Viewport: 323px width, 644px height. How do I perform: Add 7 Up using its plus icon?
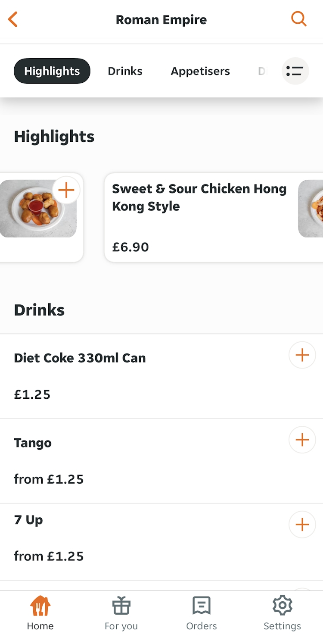pyautogui.click(x=302, y=525)
